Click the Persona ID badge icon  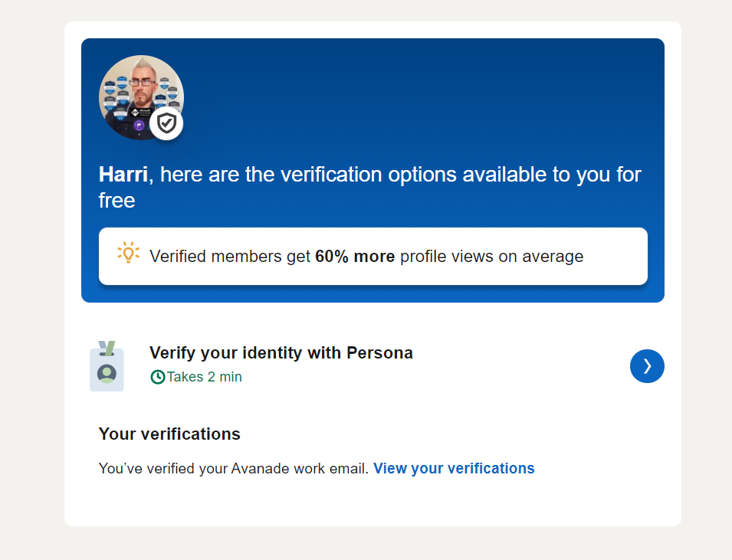tap(107, 367)
